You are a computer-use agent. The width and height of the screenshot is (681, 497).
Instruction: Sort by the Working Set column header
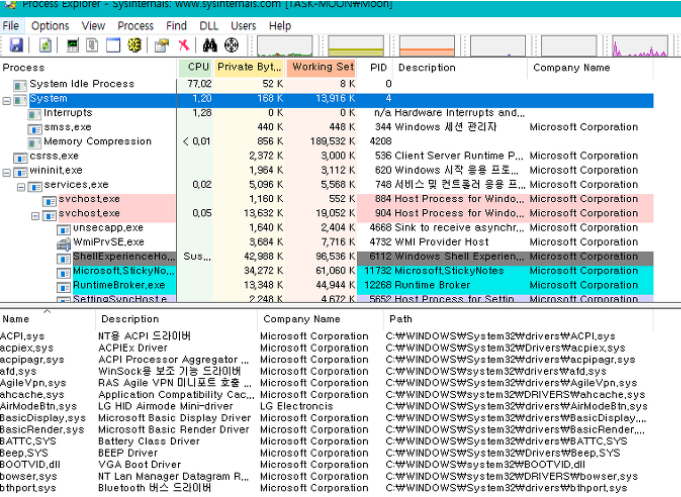(x=321, y=67)
